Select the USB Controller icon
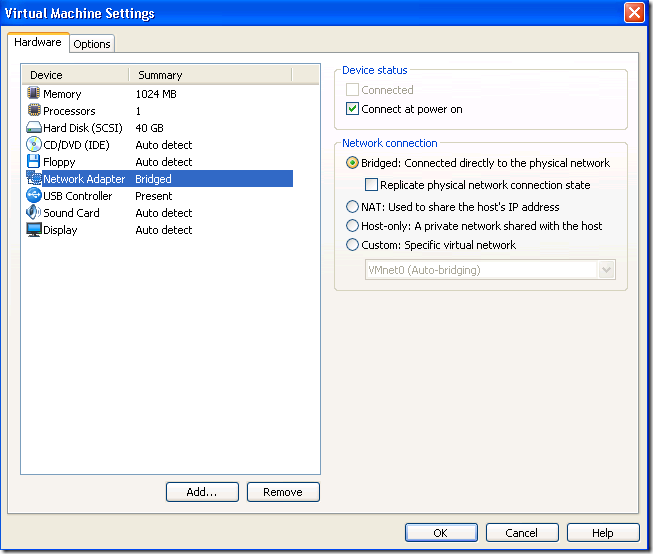Image resolution: width=653 pixels, height=554 pixels. [x=33, y=196]
